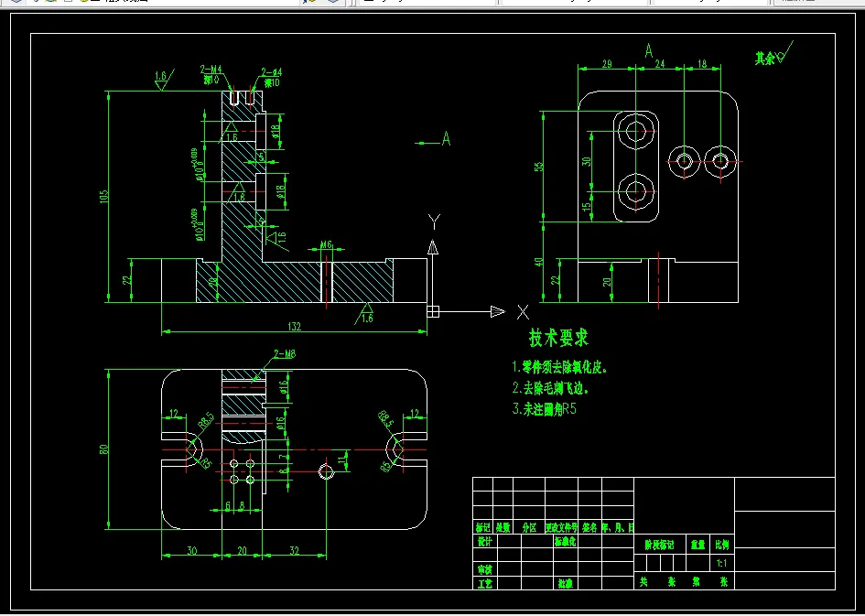Click the 2-M8 leader callout
This screenshot has width=865, height=616.
click(x=285, y=354)
